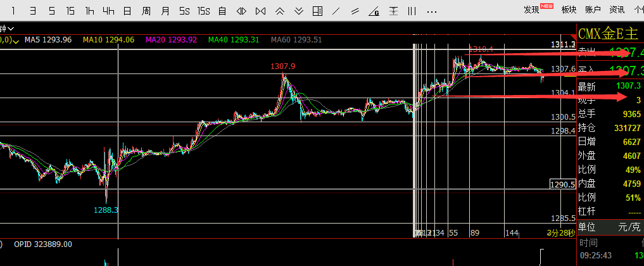Image resolution: width=644 pixels, height=266 pixels.
Task: Click the 板块 (Sector) button
Action: tap(569, 9)
